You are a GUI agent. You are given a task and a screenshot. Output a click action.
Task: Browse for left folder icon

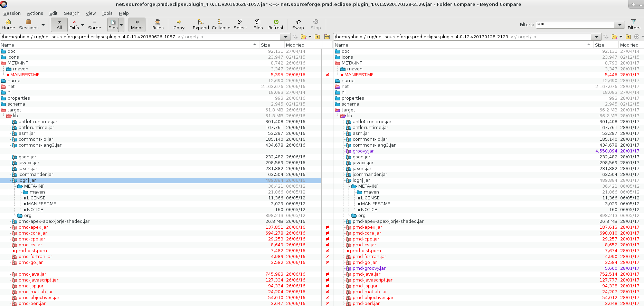coord(303,37)
